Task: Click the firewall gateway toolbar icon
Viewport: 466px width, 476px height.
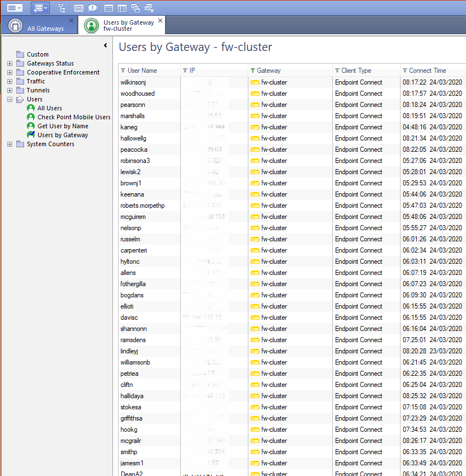Action: pyautogui.click(x=78, y=7)
